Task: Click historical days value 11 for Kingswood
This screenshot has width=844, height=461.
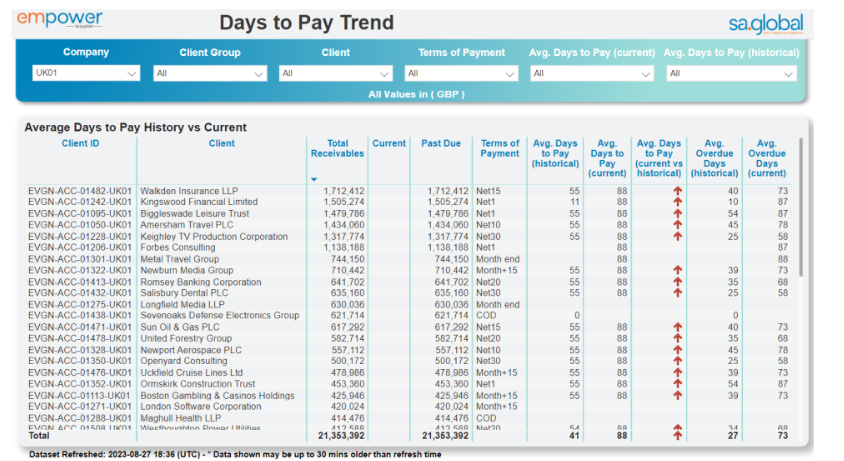Action: (575, 202)
